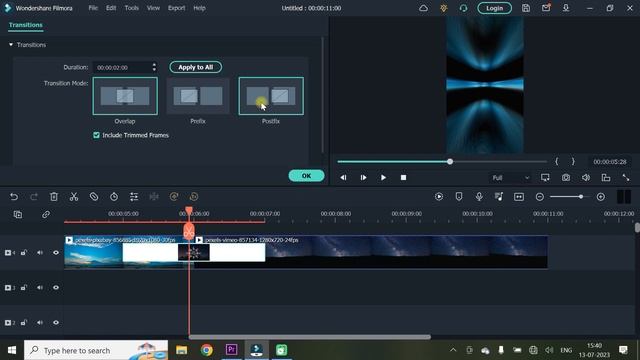The image size is (640, 360).
Task: Click the Apply to All button
Action: (x=196, y=67)
